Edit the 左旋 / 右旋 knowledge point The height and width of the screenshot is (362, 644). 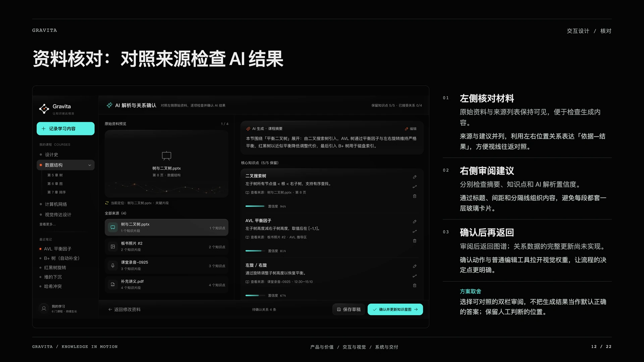point(415,266)
